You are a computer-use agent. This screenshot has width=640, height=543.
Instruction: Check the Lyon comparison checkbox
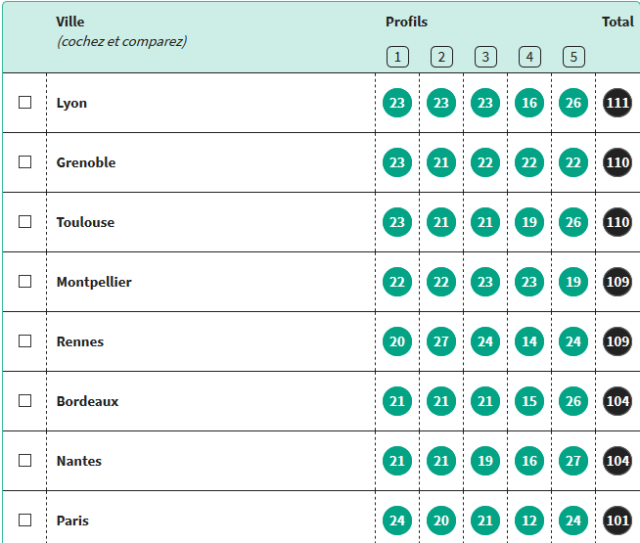point(25,102)
